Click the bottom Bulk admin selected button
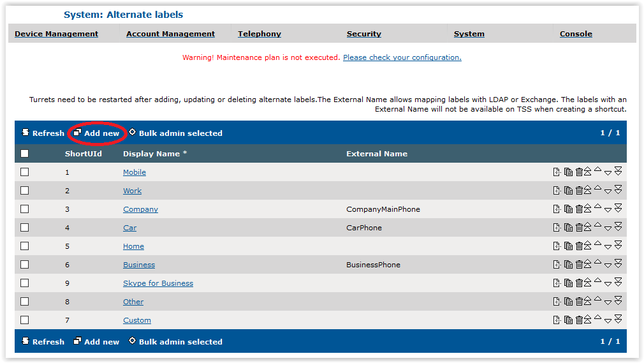Image resolution: width=644 pixels, height=363 pixels. point(175,341)
